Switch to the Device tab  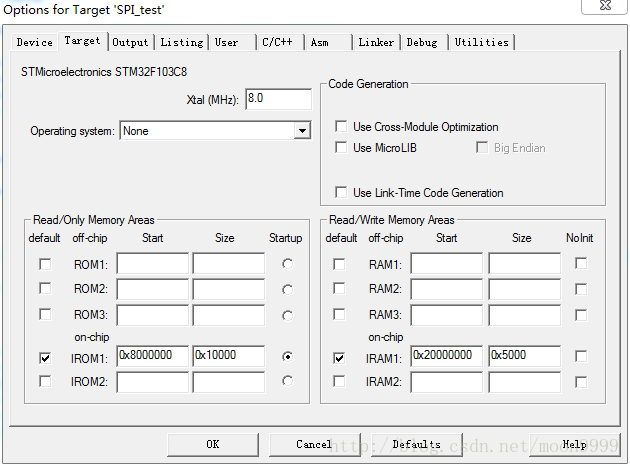click(35, 42)
